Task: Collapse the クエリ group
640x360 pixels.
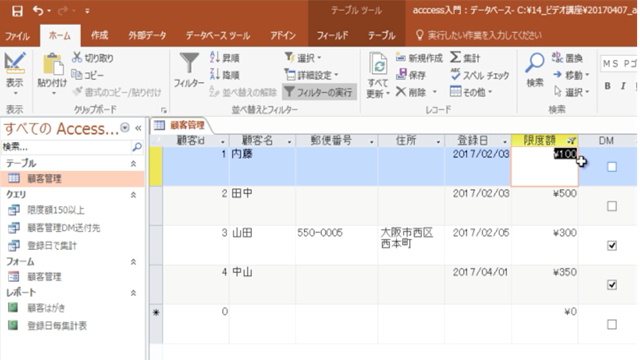Action: coord(133,195)
